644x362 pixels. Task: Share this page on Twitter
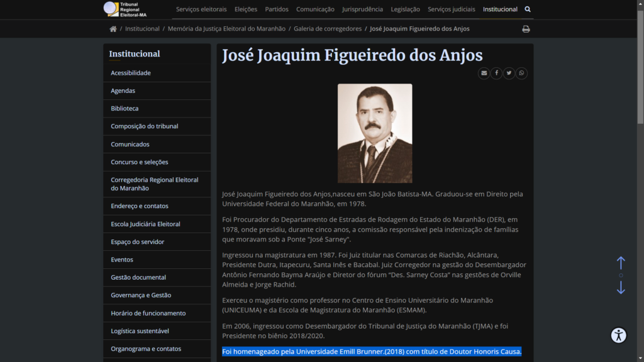tap(509, 74)
